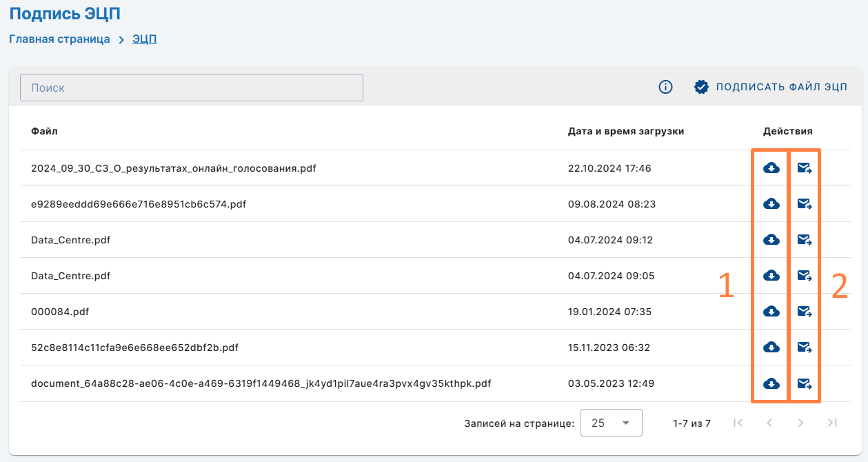The image size is (868, 462).
Task: Go to the next page of records
Action: pyautogui.click(x=800, y=423)
